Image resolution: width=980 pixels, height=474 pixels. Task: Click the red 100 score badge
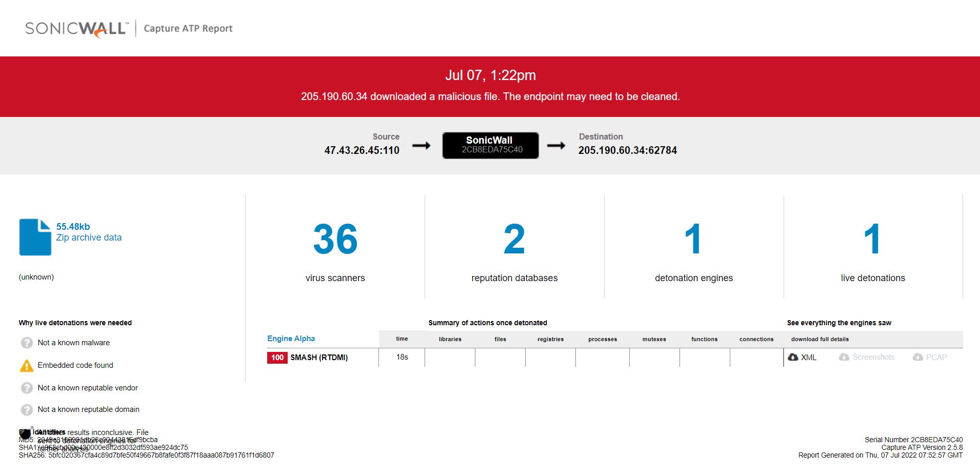[x=277, y=358]
